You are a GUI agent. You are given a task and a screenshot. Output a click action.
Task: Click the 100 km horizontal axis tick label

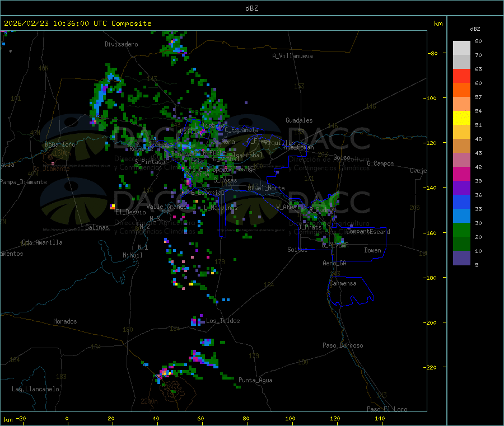[290, 418]
